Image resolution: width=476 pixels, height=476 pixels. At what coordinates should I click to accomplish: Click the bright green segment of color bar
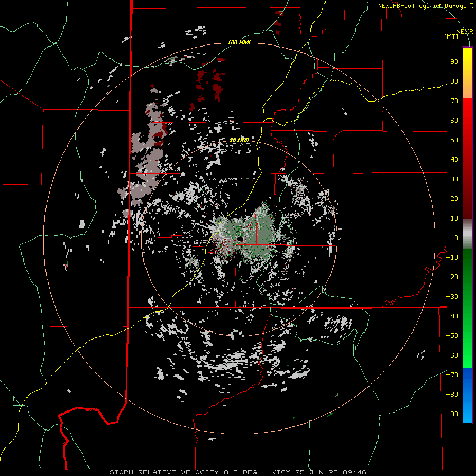[467, 309]
